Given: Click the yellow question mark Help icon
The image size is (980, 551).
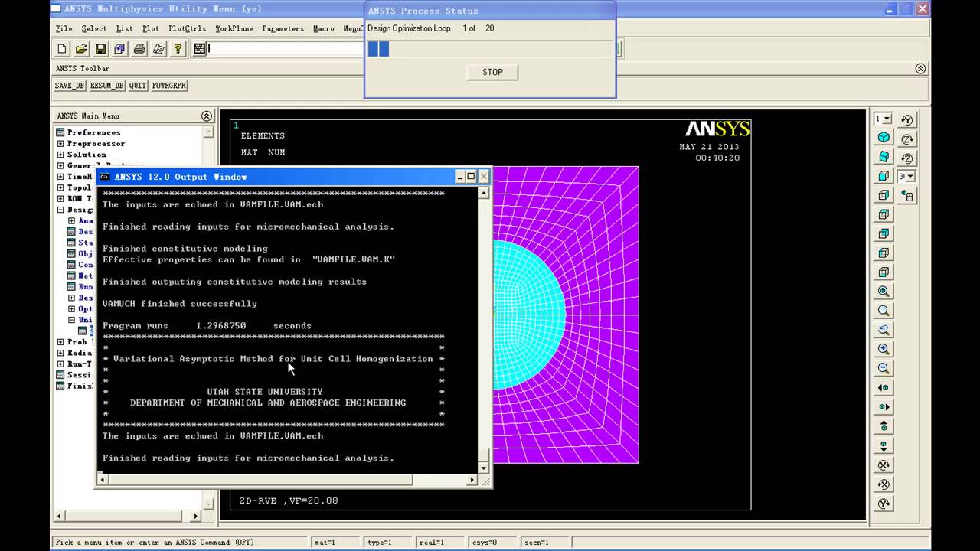Looking at the screenshot, I should coord(178,49).
